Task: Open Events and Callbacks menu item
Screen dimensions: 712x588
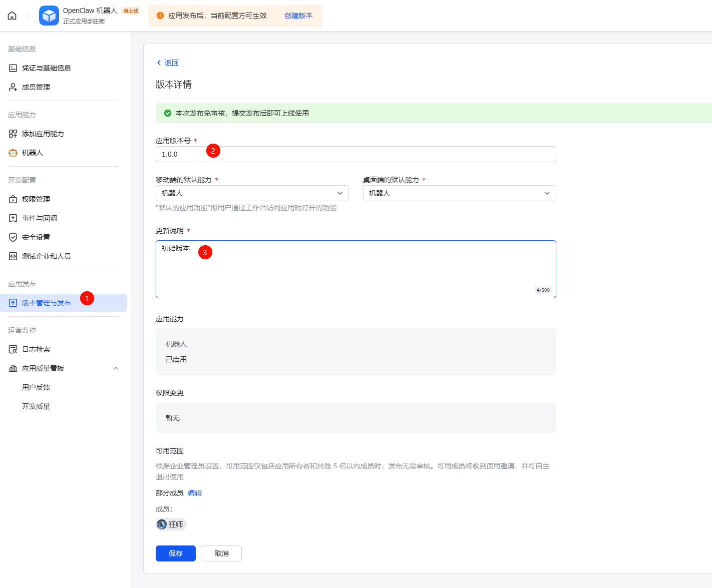Action: click(40, 218)
